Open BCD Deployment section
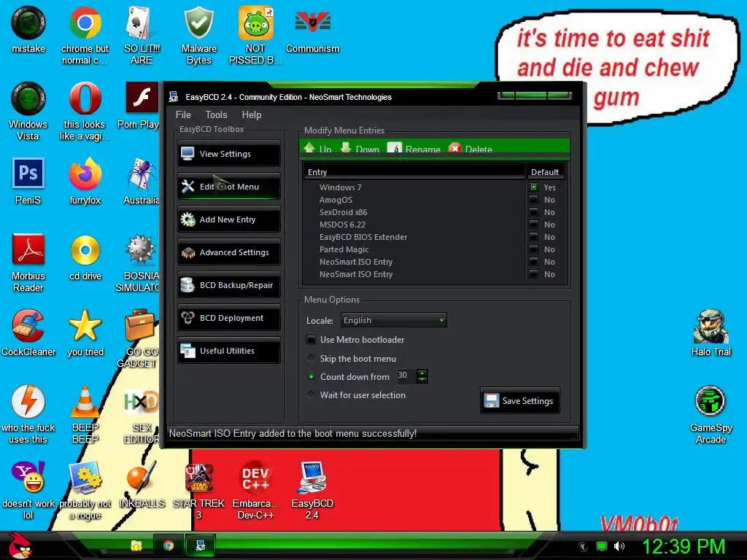This screenshot has width=747, height=560. [x=228, y=318]
